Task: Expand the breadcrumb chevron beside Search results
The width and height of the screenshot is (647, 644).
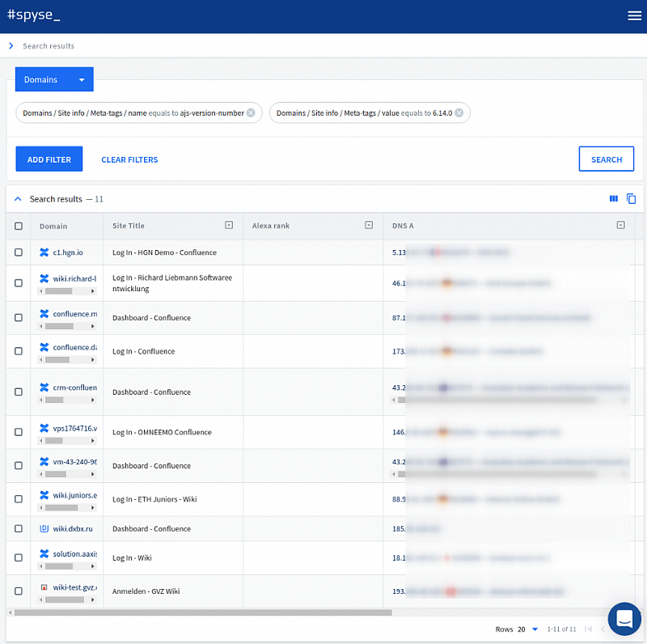Action: tap(11, 46)
